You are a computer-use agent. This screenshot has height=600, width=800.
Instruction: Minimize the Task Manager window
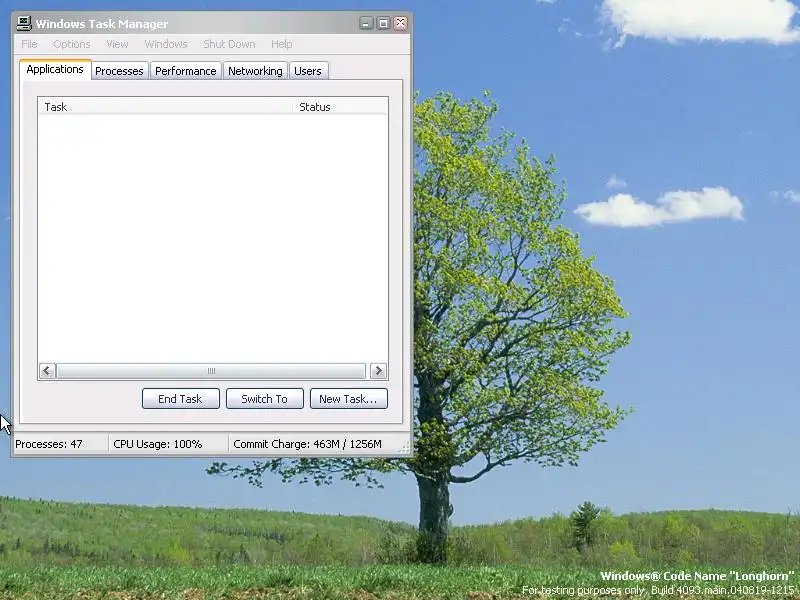coord(366,23)
